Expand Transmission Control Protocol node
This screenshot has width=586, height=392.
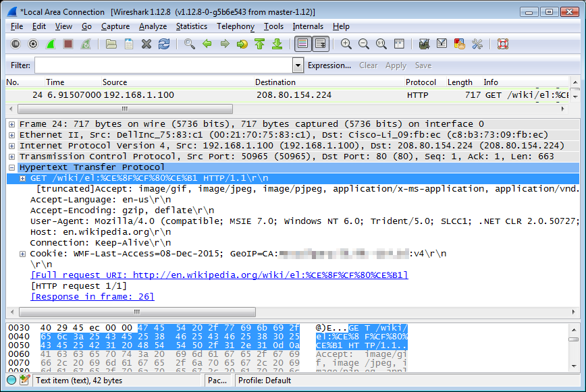click(x=12, y=157)
